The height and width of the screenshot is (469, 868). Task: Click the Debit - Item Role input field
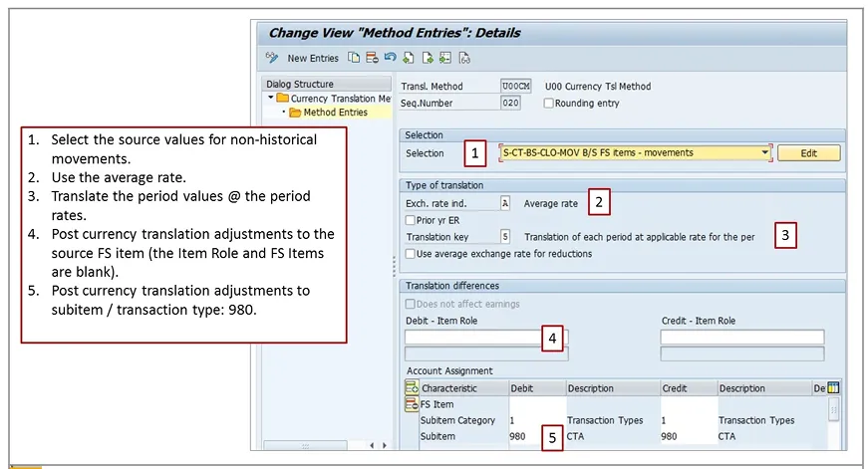(x=471, y=338)
